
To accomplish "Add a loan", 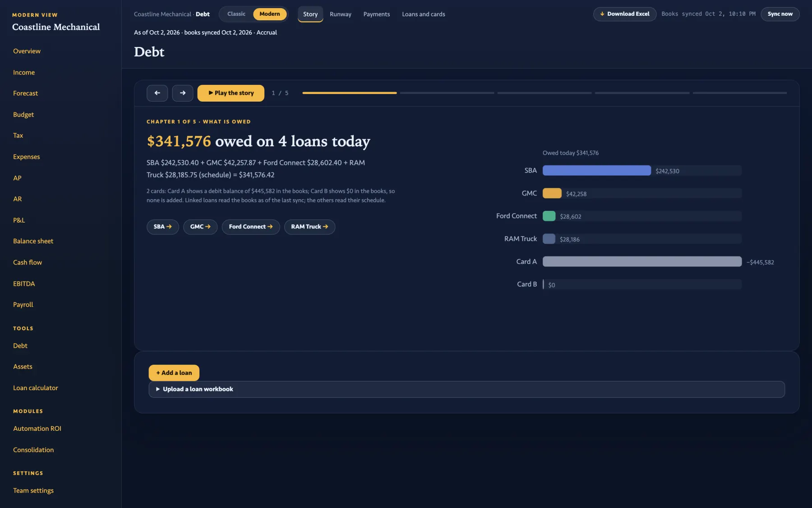I will tap(174, 373).
